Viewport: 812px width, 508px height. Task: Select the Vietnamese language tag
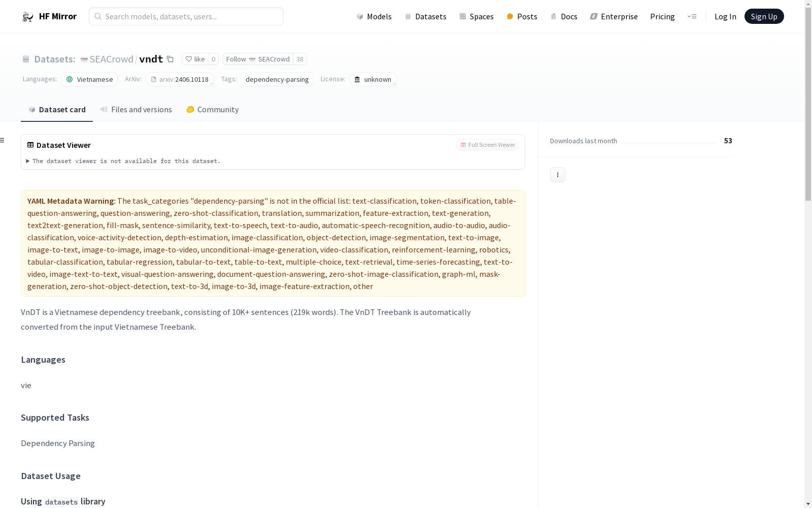[90, 79]
